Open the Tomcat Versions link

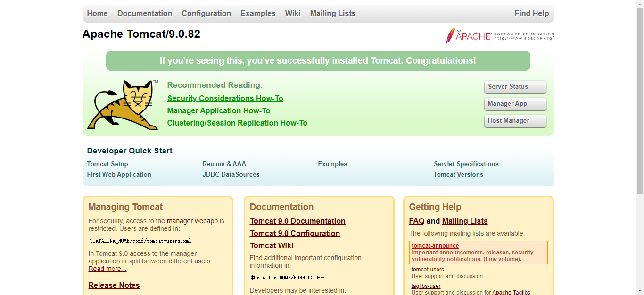pos(458,175)
